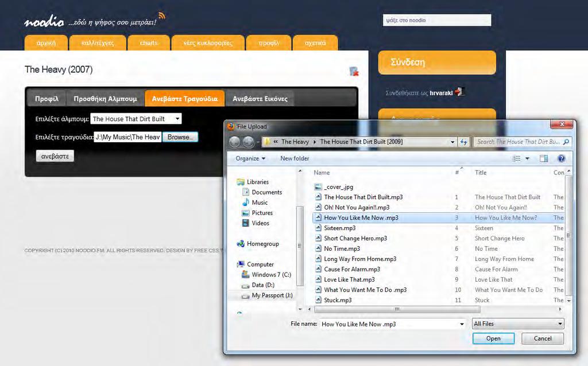Select The House That Dirt Built.mp3 file
The image size is (588, 366).
pyautogui.click(x=363, y=197)
